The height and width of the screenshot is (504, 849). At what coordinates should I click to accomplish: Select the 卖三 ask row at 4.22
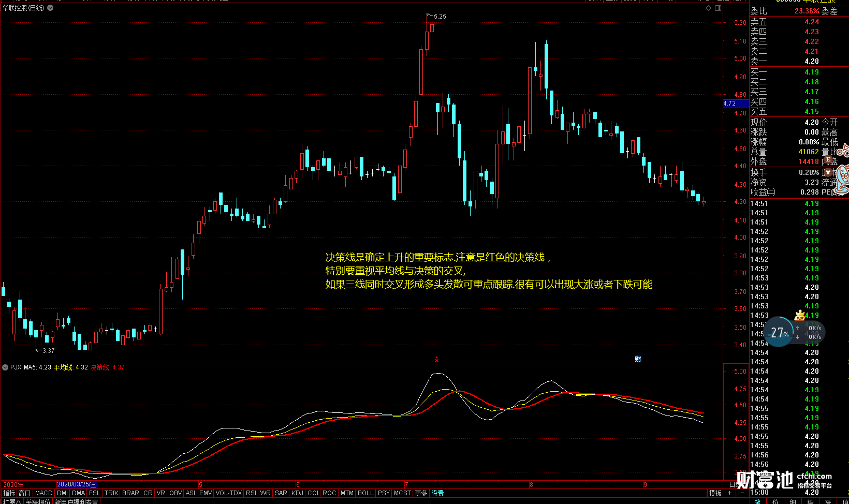[x=799, y=41]
